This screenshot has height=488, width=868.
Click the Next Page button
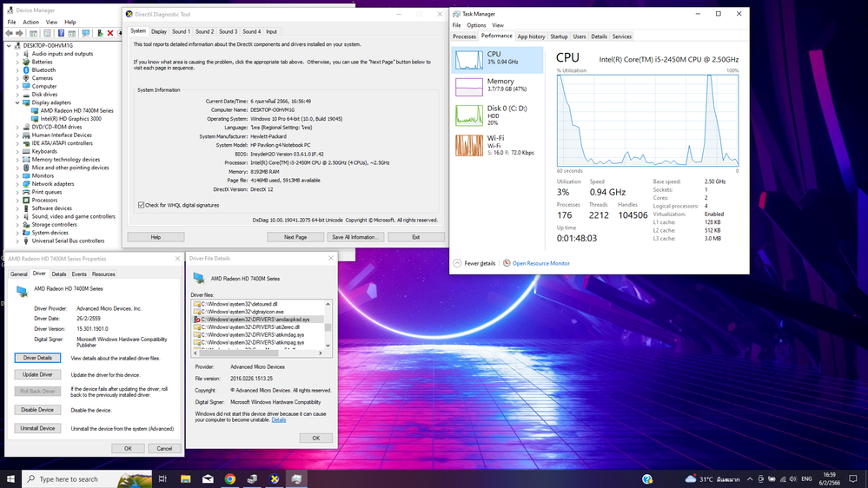(295, 237)
